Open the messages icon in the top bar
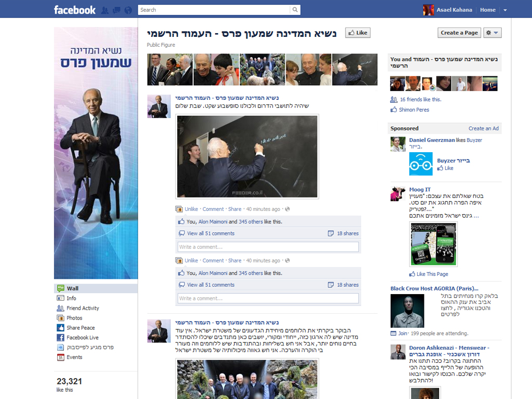Viewport: 532px width, 399px height. (116, 10)
